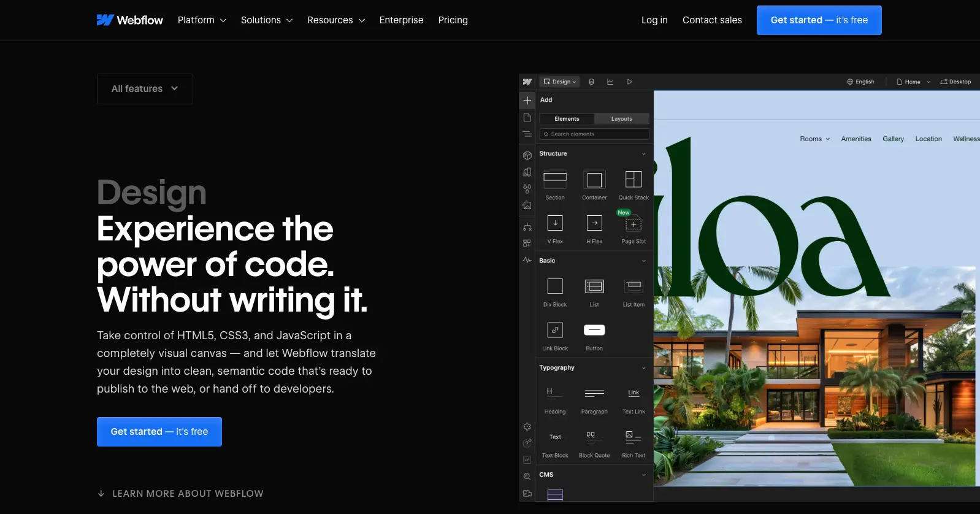Open the Assets image icon in sidebar
The height and width of the screenshot is (514, 980).
527,205
